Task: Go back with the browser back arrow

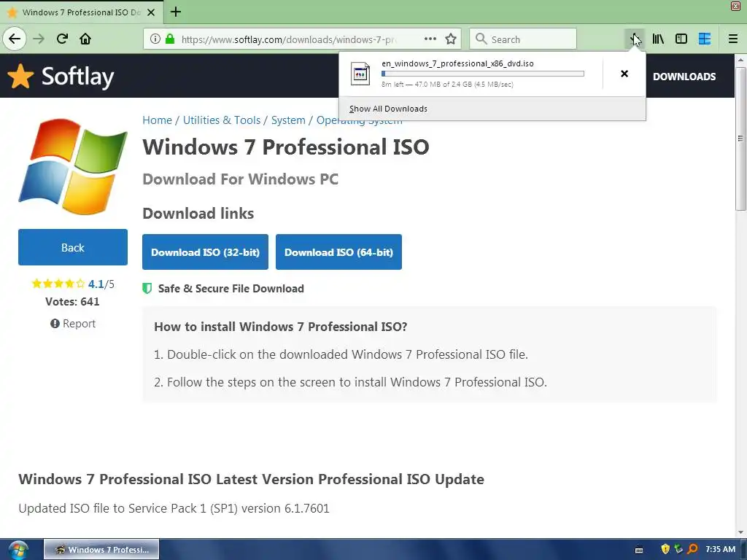Action: pyautogui.click(x=15, y=39)
